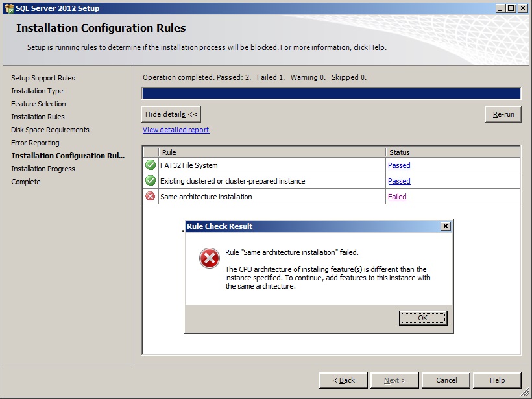The image size is (532, 399).
Task: Click the Back button
Action: click(x=343, y=380)
